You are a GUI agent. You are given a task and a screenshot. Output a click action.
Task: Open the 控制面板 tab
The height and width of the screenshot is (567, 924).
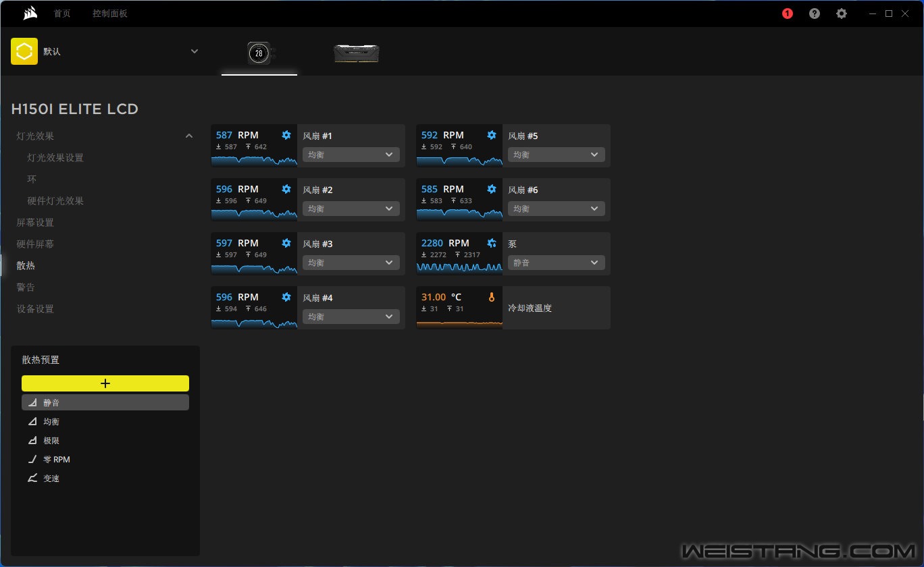point(110,13)
